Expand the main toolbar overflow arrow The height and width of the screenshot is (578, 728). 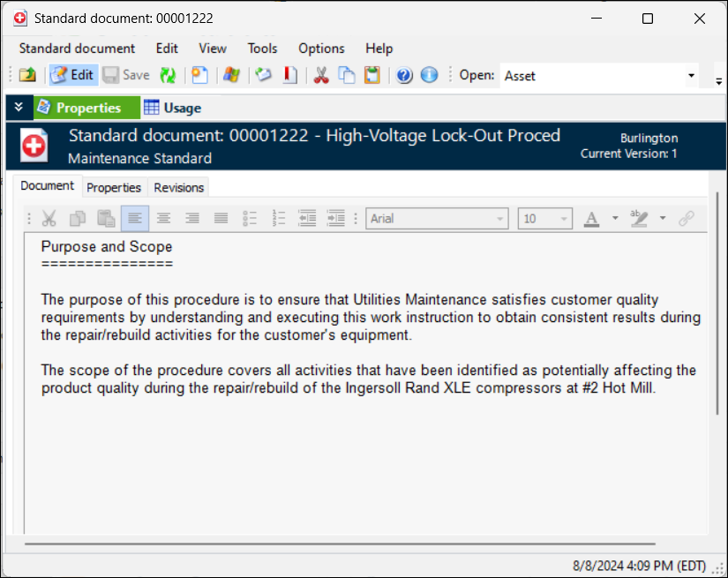[718, 82]
